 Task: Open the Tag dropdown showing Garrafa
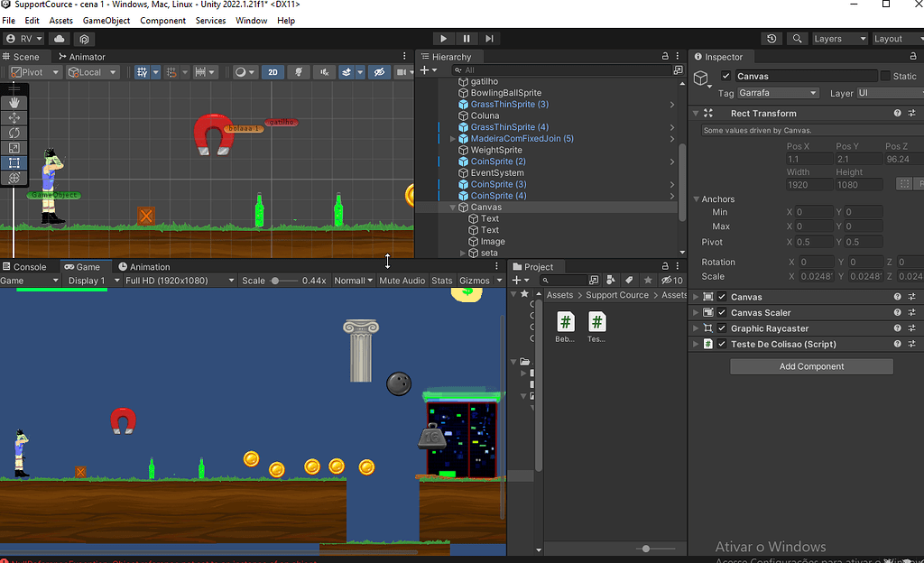pos(778,93)
